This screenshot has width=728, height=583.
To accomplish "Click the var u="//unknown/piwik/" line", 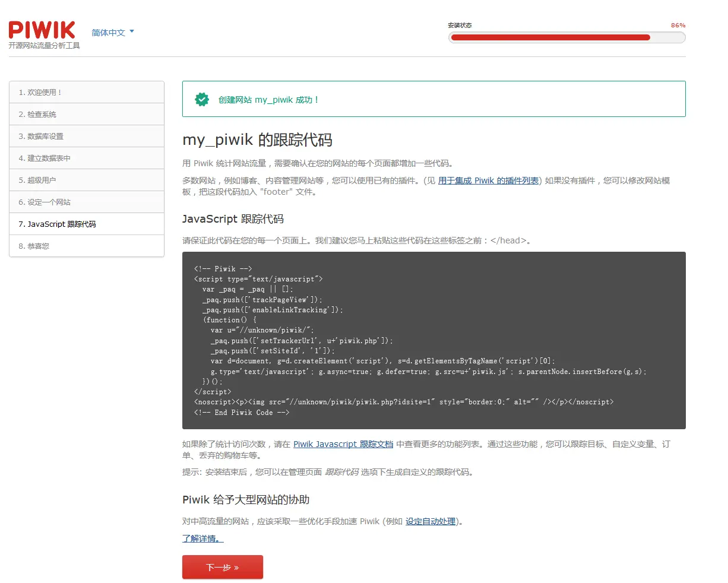I will [262, 330].
